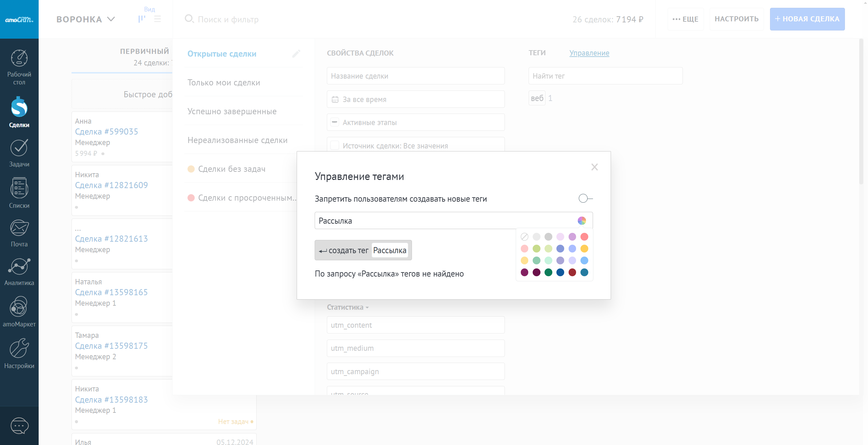868x445 pixels.
Task: Select the Только мои сделки filter
Action: (224, 82)
